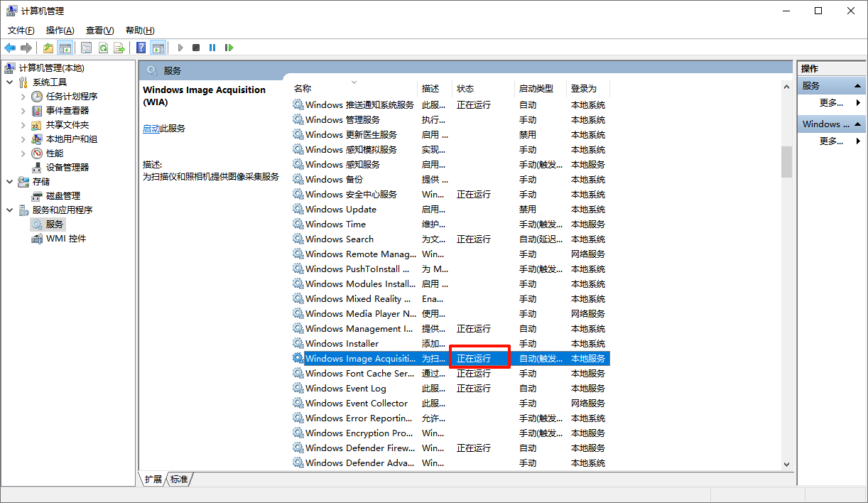Expand the 任务计划程序 node arrow
This screenshot has width=868, height=503.
pos(23,97)
